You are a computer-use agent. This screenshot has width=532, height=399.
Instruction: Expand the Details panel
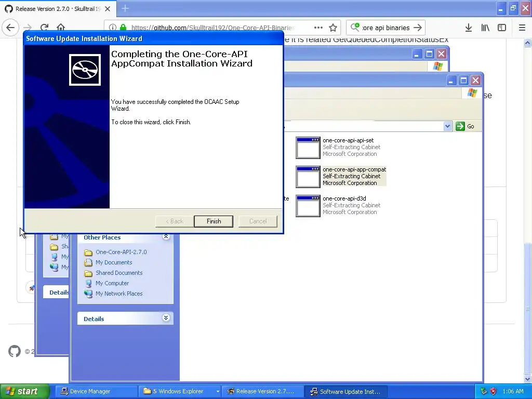166,318
